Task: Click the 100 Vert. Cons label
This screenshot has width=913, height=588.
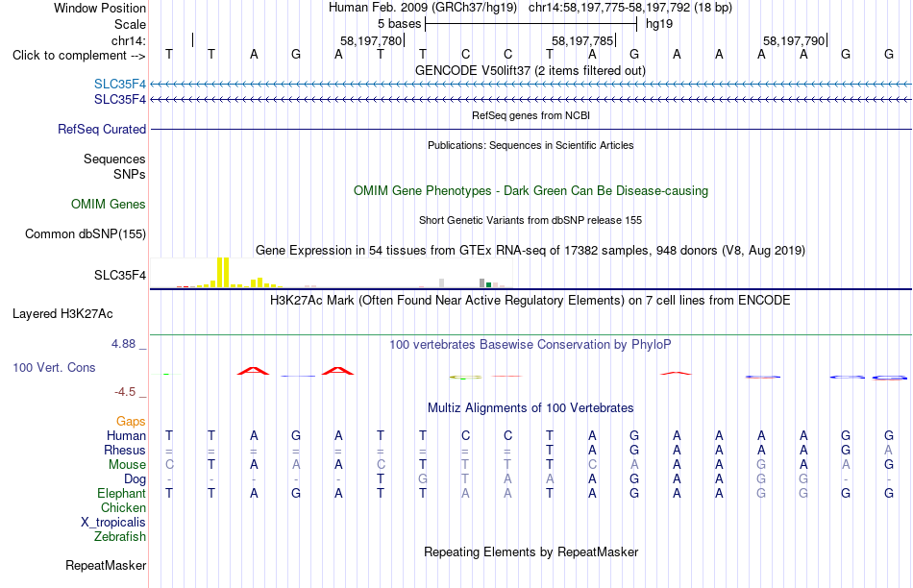Action: [54, 367]
